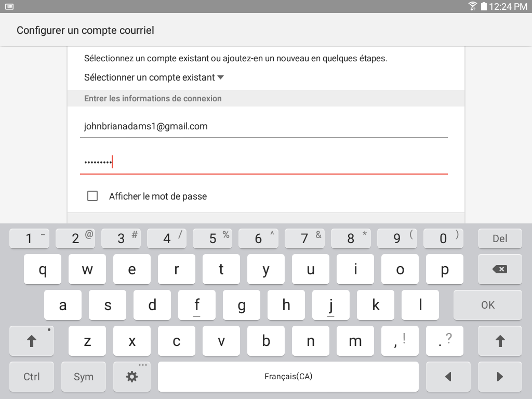This screenshot has height=399, width=532.
Task: Tap the 2 @ number key
Action: [75, 238]
